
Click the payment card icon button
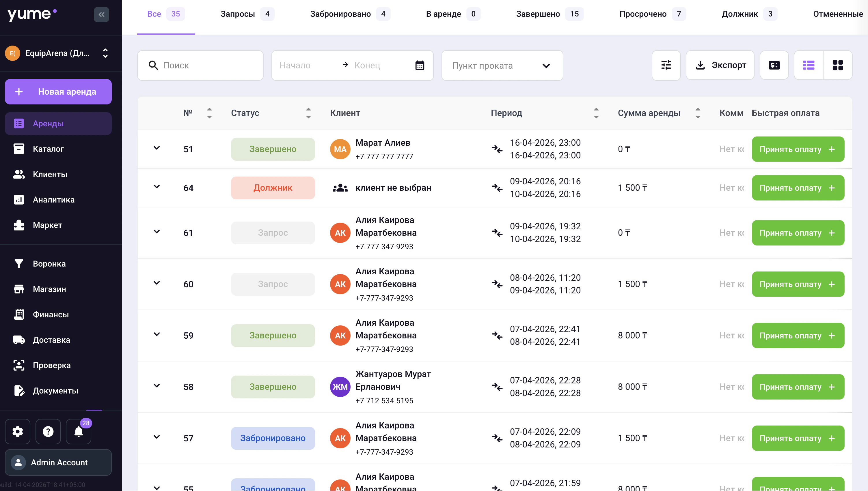point(774,65)
